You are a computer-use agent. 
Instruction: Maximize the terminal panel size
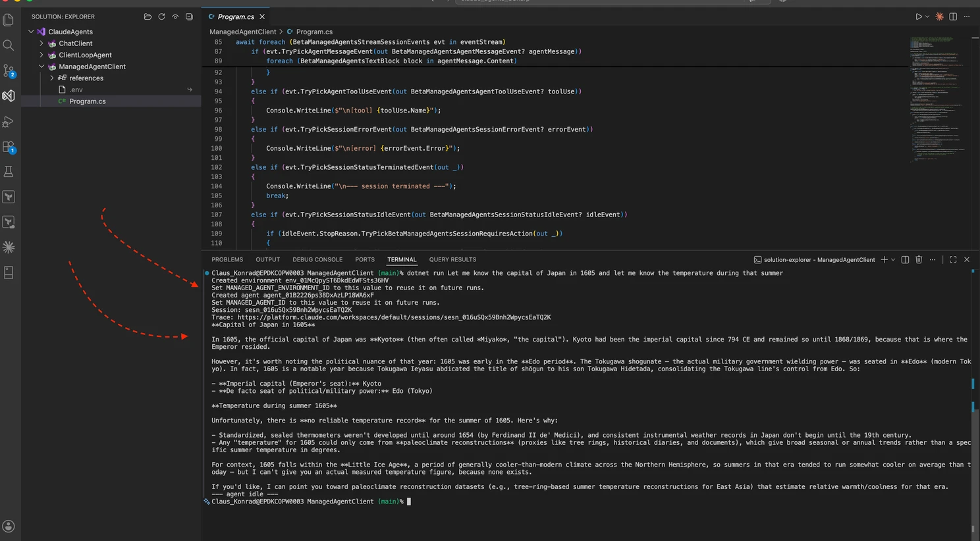953,259
